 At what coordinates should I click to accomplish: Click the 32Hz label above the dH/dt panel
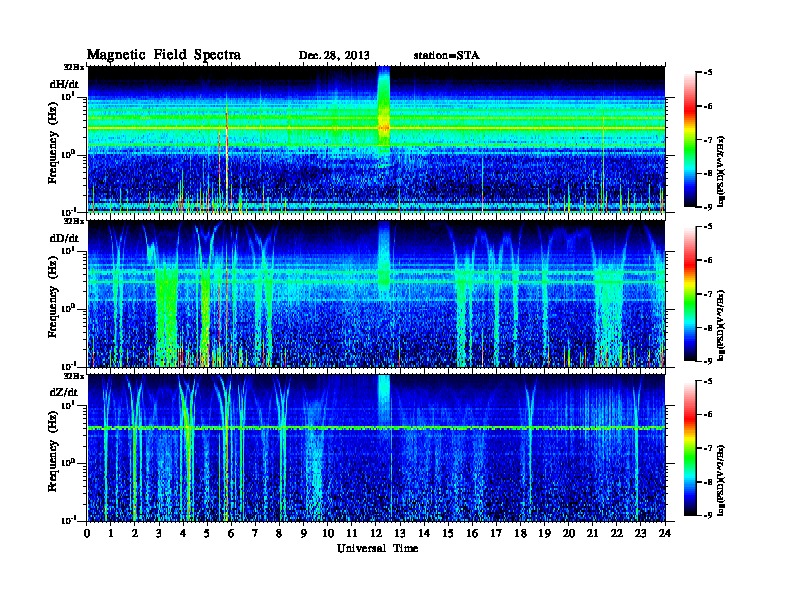74,67
